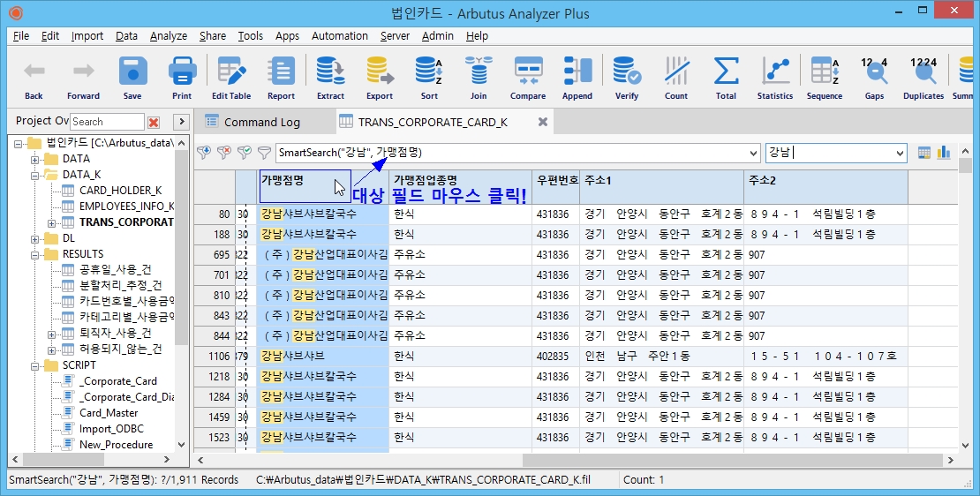Collapse the SCRIPT folder
Screen dimensions: 980x496
point(34,365)
